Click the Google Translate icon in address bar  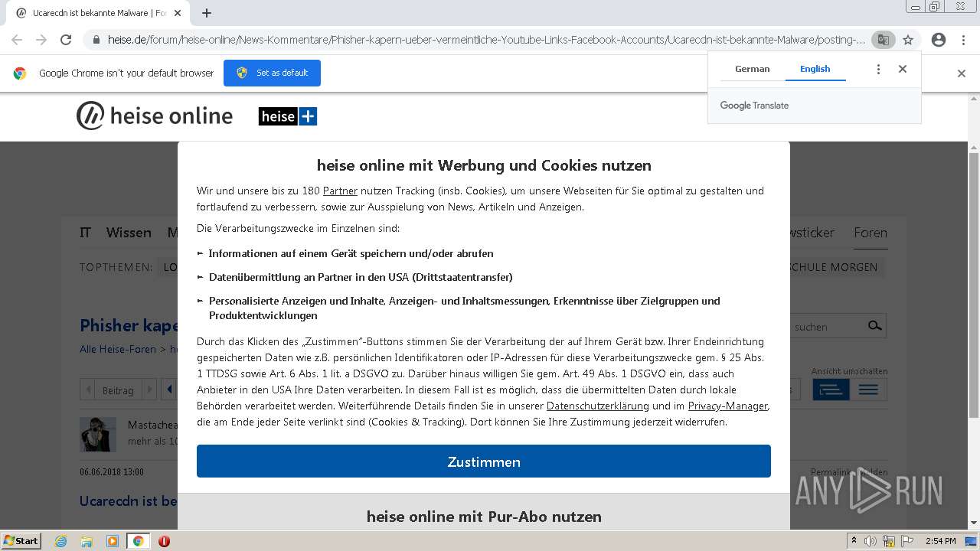(883, 40)
